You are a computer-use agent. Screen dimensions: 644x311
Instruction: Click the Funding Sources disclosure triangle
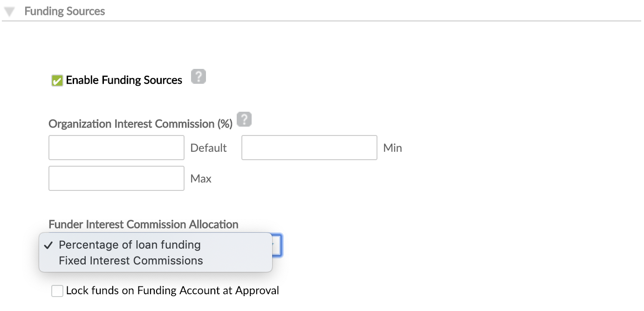tap(9, 11)
